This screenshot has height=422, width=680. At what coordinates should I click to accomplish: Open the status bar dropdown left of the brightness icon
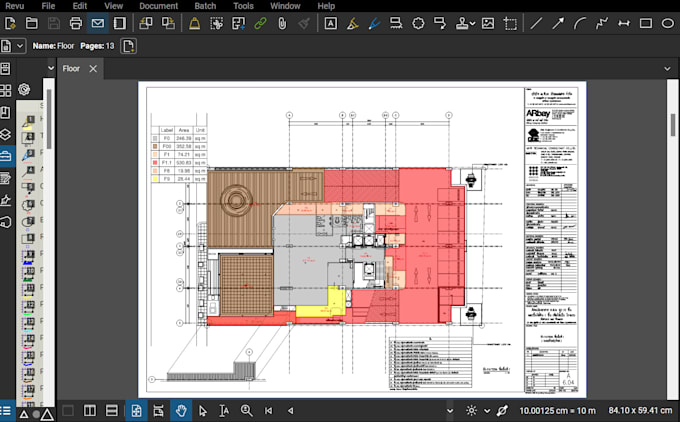point(450,411)
